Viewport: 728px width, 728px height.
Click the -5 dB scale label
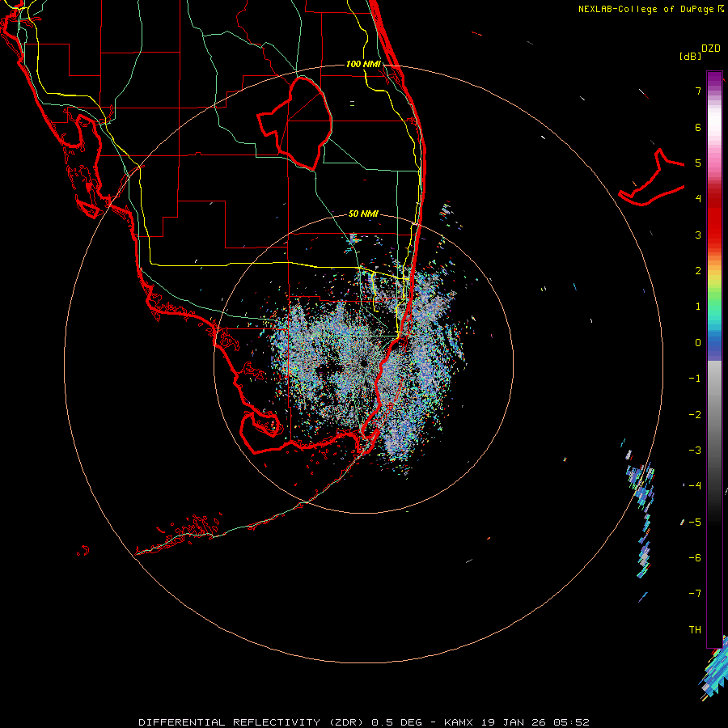click(x=695, y=522)
